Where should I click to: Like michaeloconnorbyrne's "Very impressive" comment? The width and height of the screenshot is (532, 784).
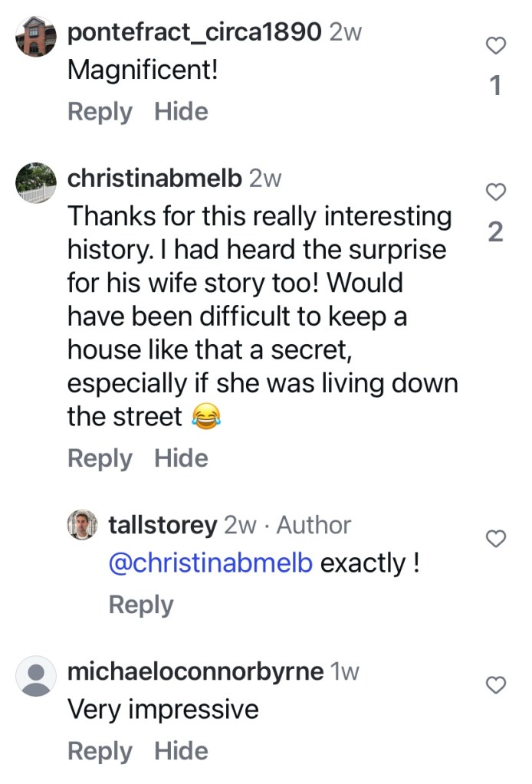click(497, 685)
